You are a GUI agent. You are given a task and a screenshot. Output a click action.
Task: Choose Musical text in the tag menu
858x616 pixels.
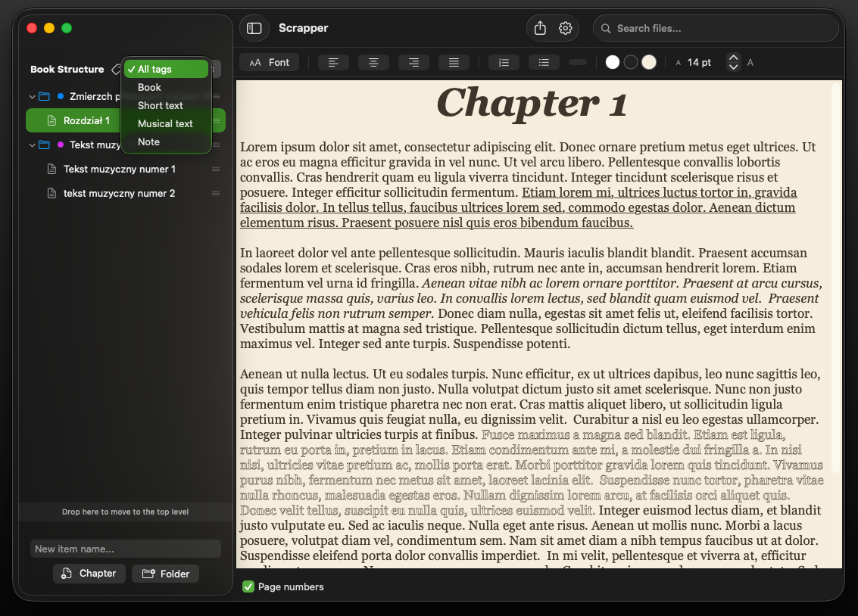click(167, 123)
